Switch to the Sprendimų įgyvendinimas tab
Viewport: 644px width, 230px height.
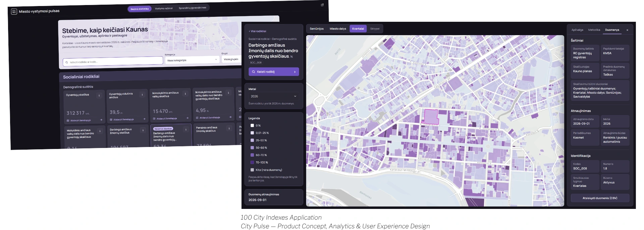click(x=193, y=8)
